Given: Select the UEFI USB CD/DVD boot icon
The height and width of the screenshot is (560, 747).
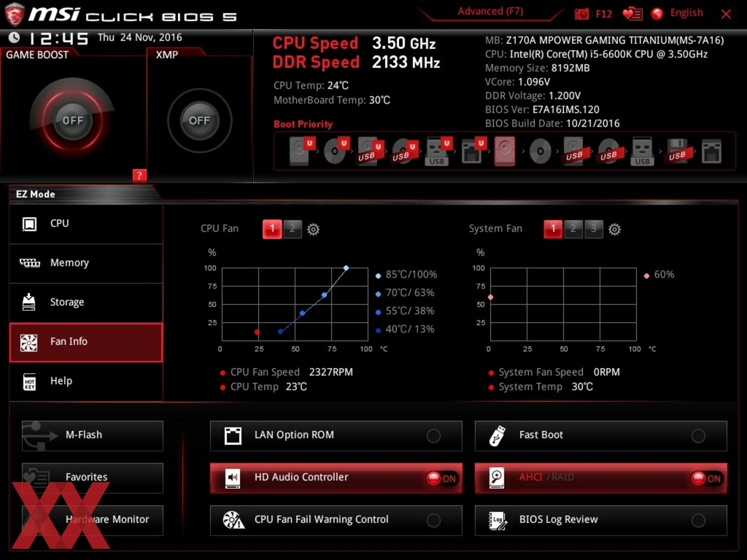Looking at the screenshot, I should coord(404,151).
